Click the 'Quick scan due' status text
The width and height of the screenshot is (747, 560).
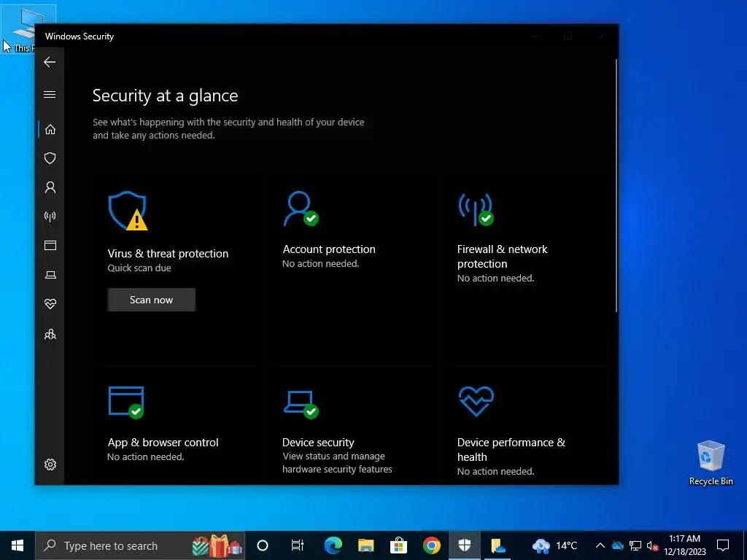click(x=139, y=268)
